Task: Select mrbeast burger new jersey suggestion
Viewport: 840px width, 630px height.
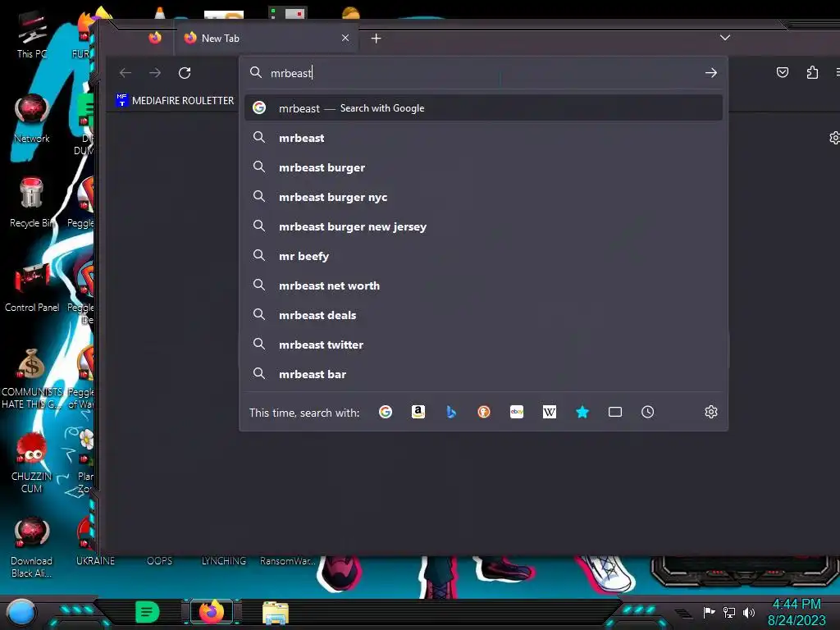Action: pos(483,226)
